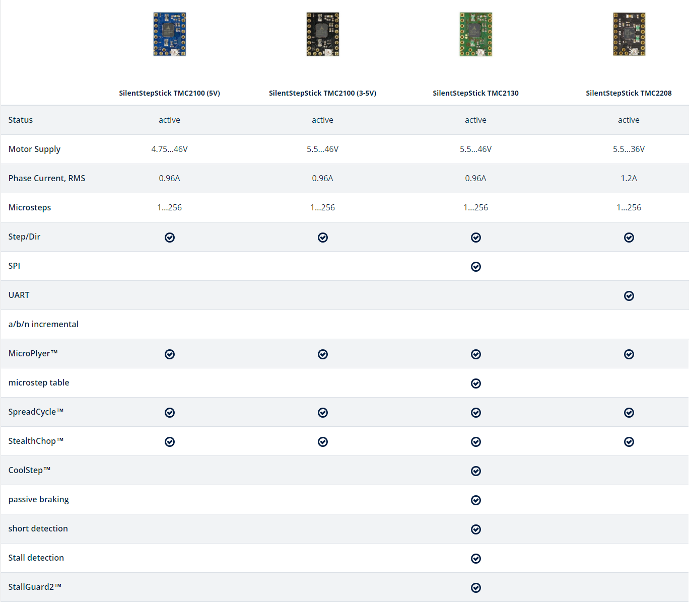
Task: Click the passive braking checkmark for TMC2130
Action: pos(475,500)
